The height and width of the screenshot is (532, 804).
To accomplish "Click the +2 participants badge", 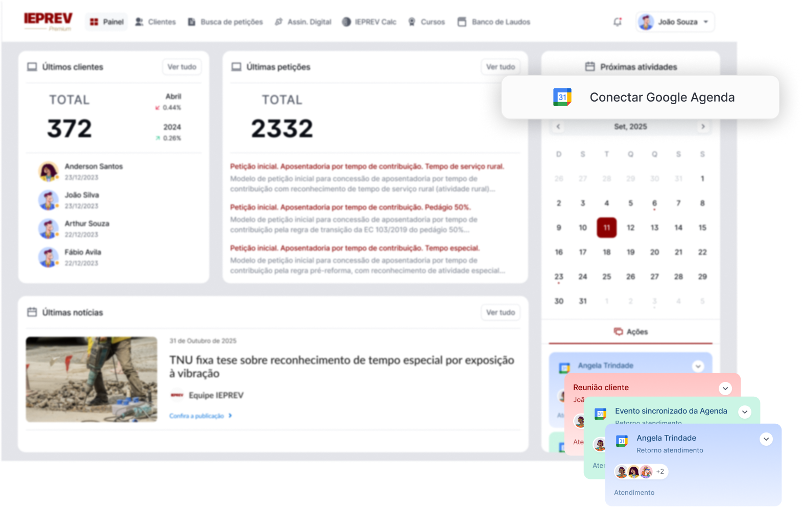I will [660, 472].
